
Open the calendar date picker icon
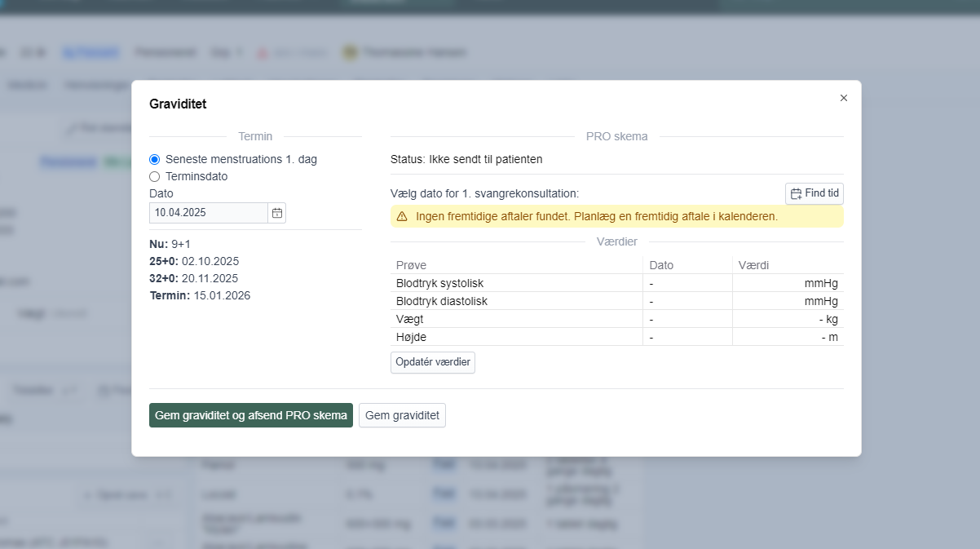point(277,213)
